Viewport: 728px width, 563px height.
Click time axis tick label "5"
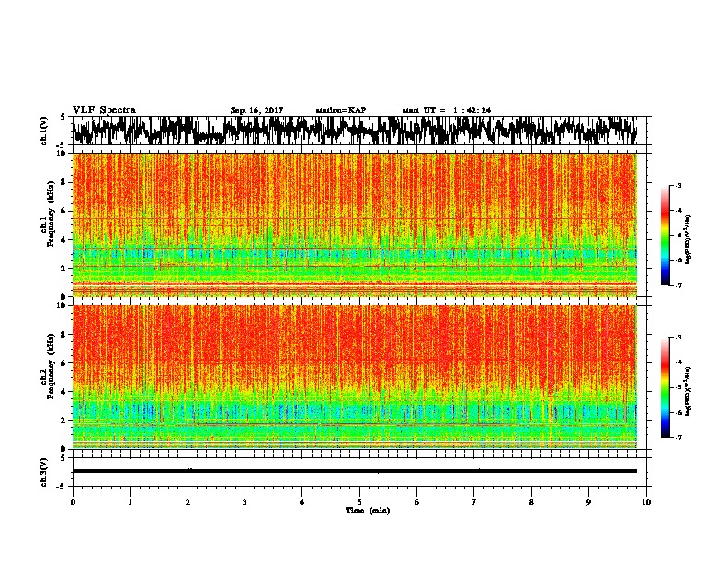tap(359, 501)
